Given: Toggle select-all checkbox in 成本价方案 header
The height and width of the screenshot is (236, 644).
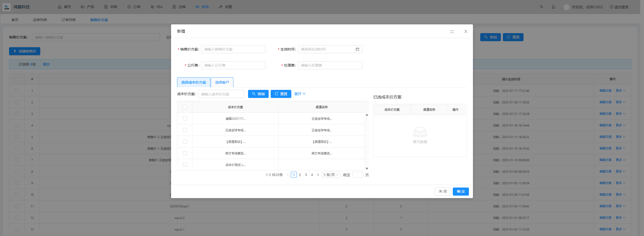Looking at the screenshot, I should point(185,107).
